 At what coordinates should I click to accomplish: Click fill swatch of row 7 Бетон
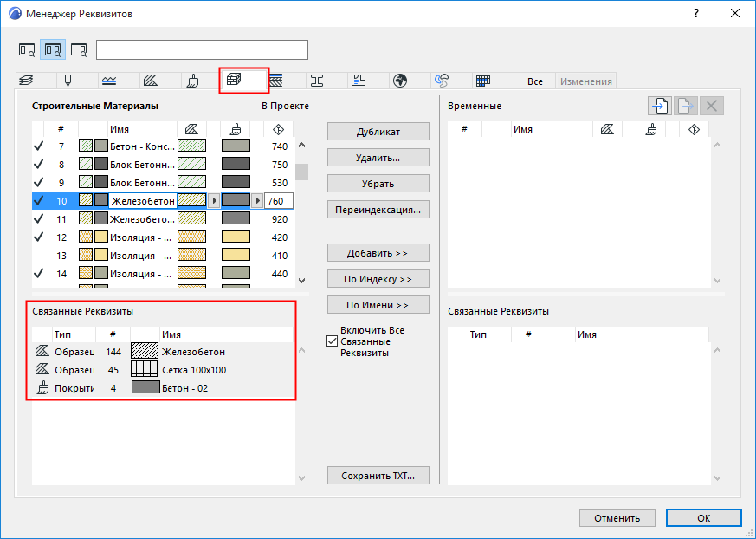(191, 146)
